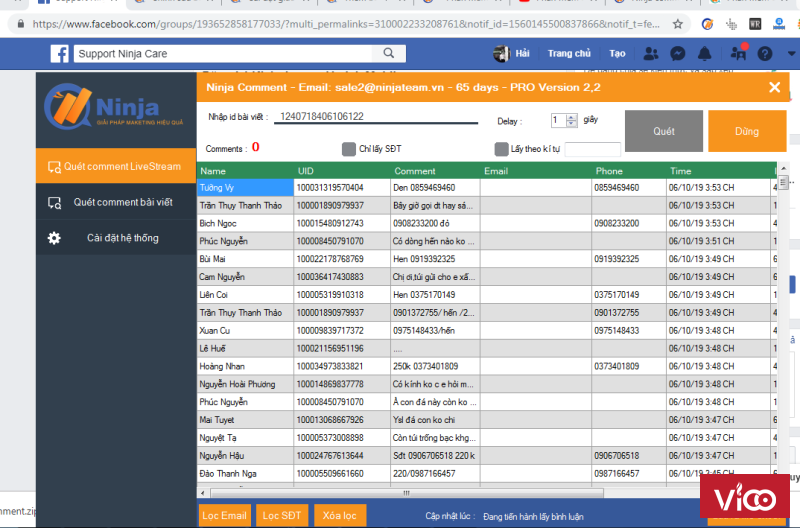This screenshot has height=528, width=800.
Task: Click the WR browser extension icon
Action: click(755, 24)
